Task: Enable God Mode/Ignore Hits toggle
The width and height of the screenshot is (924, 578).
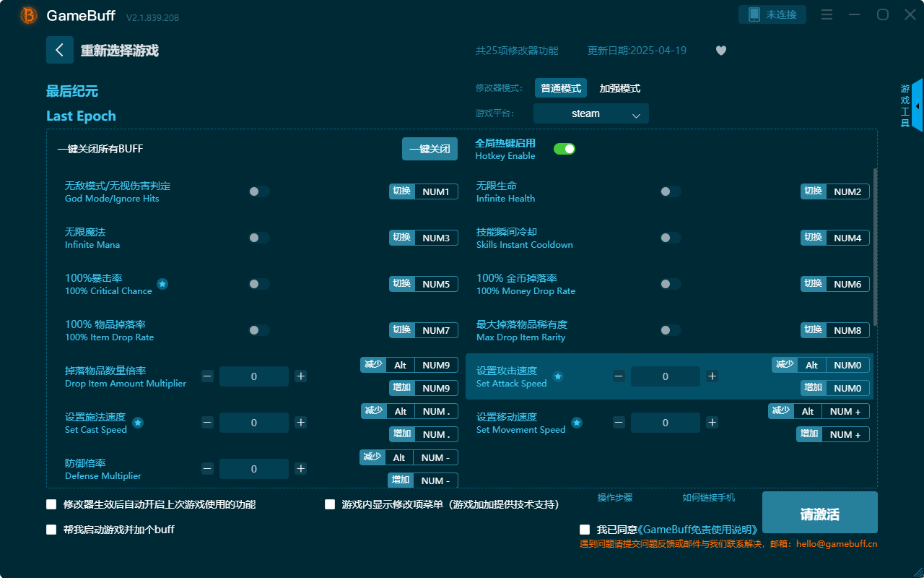Action: point(259,191)
